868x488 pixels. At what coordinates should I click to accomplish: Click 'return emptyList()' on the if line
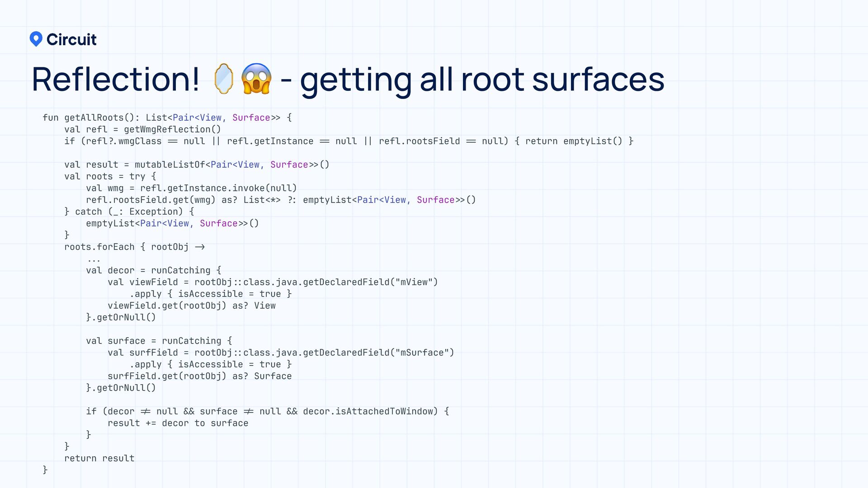point(573,141)
